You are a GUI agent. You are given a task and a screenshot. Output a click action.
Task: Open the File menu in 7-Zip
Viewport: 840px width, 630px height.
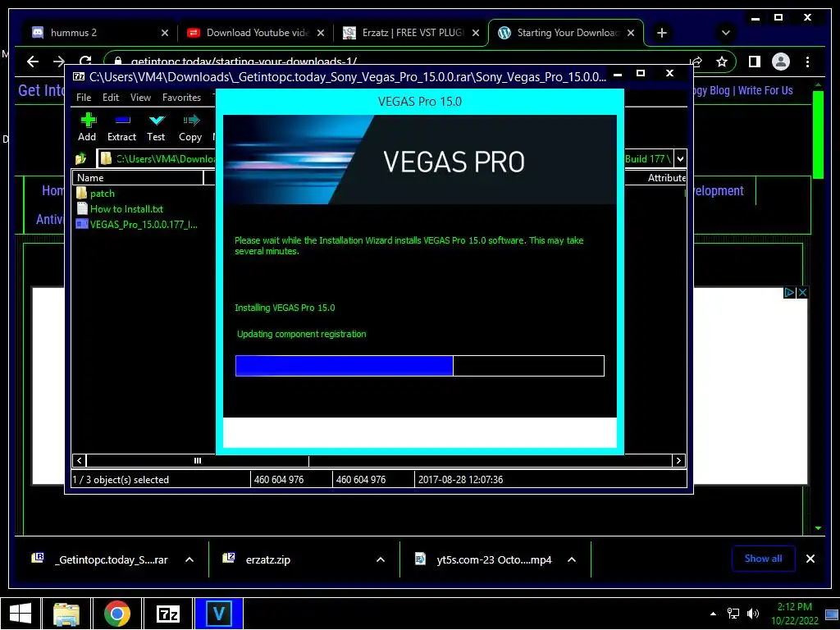[x=84, y=98]
